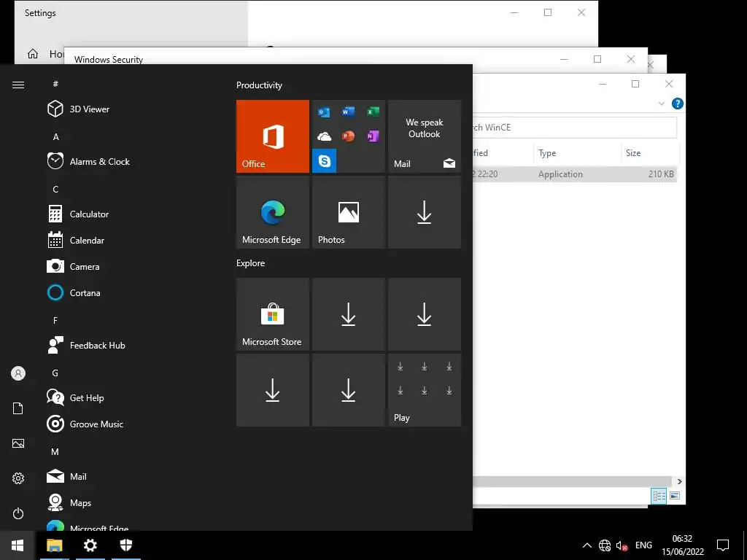This screenshot has width=747, height=560.
Task: Open the Office apps folder tile
Action: point(348,136)
